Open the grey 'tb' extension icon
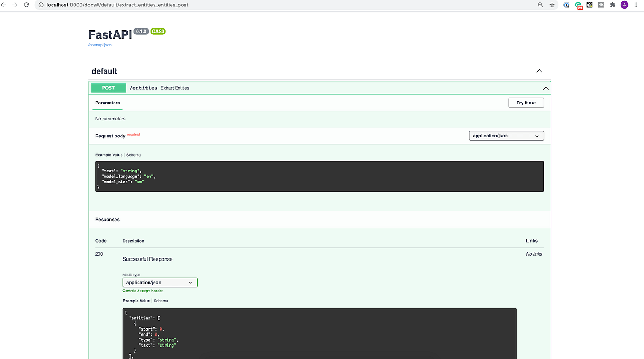Screen dimensions: 644x359 tap(601, 5)
